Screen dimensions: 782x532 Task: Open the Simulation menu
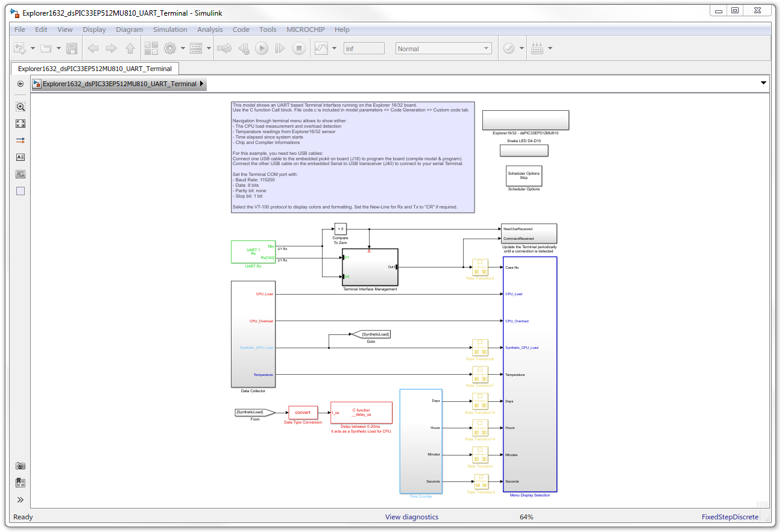(x=170, y=30)
